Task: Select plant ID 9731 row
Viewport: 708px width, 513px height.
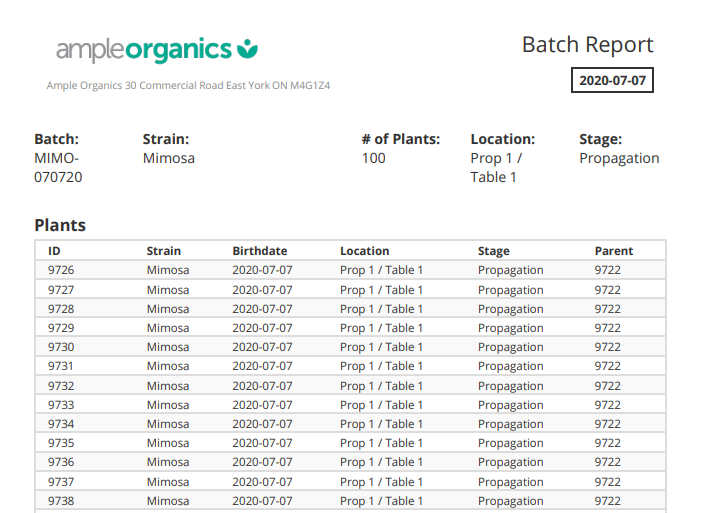Action: pos(61,366)
